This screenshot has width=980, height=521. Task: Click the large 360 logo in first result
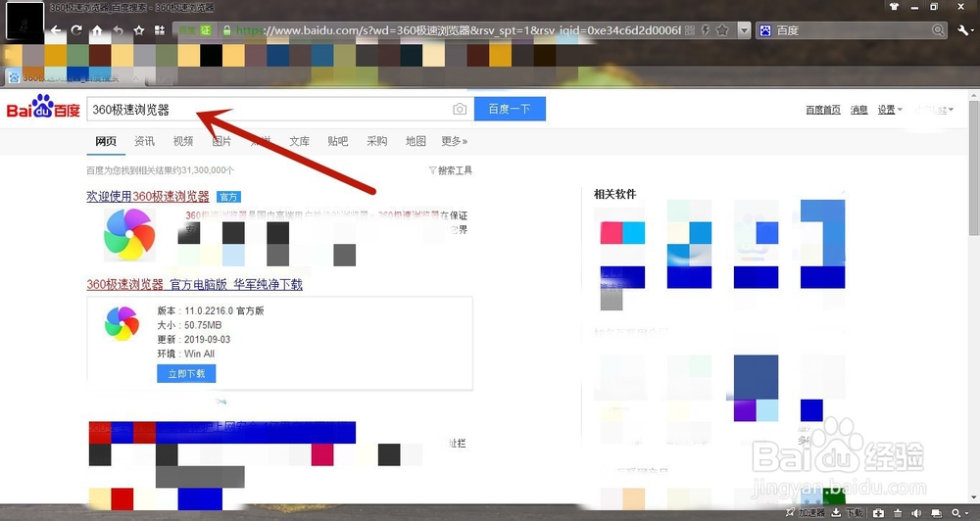click(129, 234)
